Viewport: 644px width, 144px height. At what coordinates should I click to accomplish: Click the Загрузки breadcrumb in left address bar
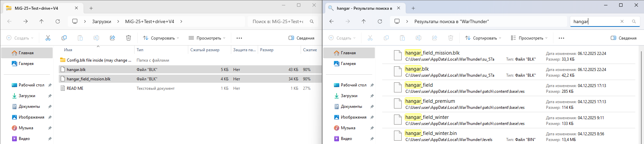tap(102, 21)
